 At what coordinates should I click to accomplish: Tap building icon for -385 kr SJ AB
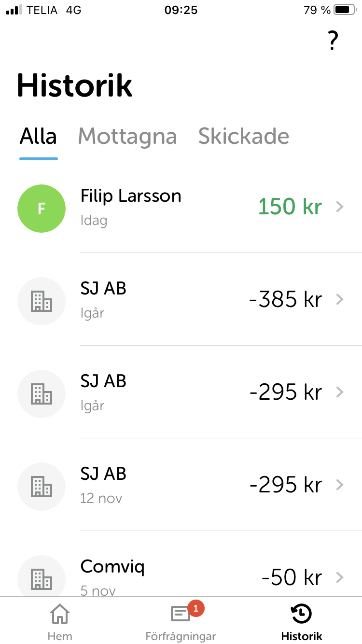pos(42,301)
